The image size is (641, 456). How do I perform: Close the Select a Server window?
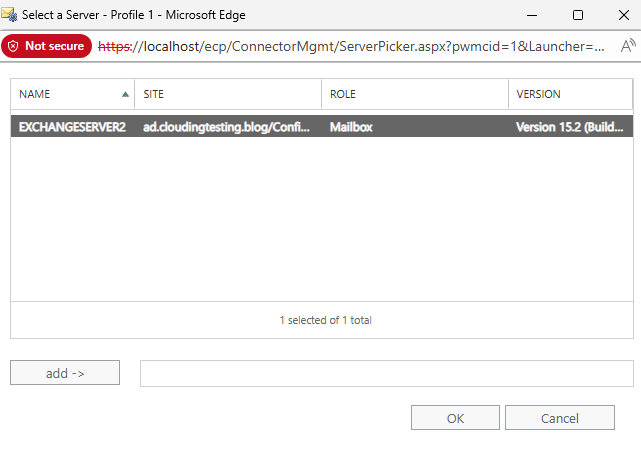620,15
